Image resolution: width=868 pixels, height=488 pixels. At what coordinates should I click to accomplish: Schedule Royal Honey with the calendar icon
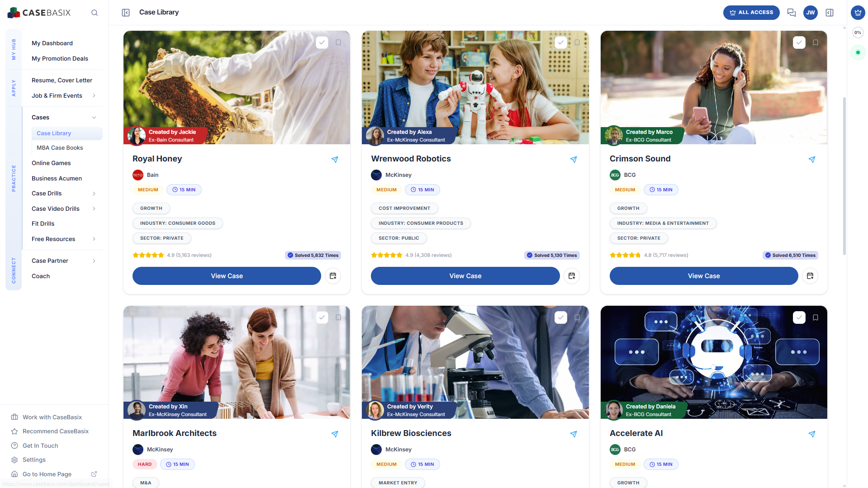pyautogui.click(x=333, y=276)
